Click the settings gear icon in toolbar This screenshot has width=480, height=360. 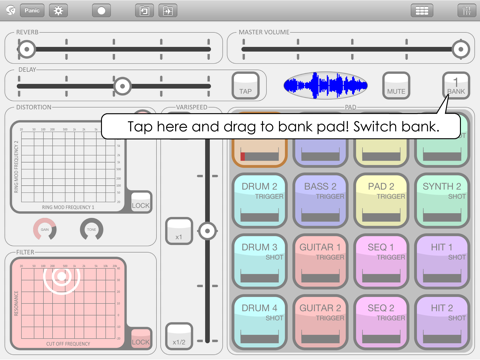click(58, 11)
